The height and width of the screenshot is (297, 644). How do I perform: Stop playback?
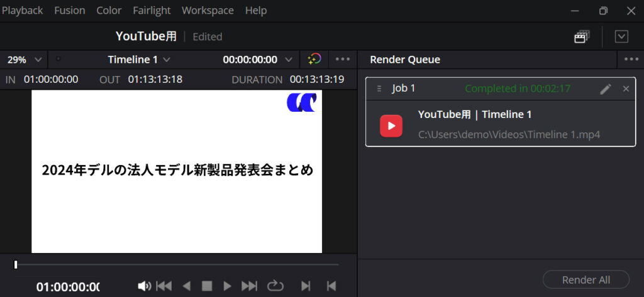point(206,286)
